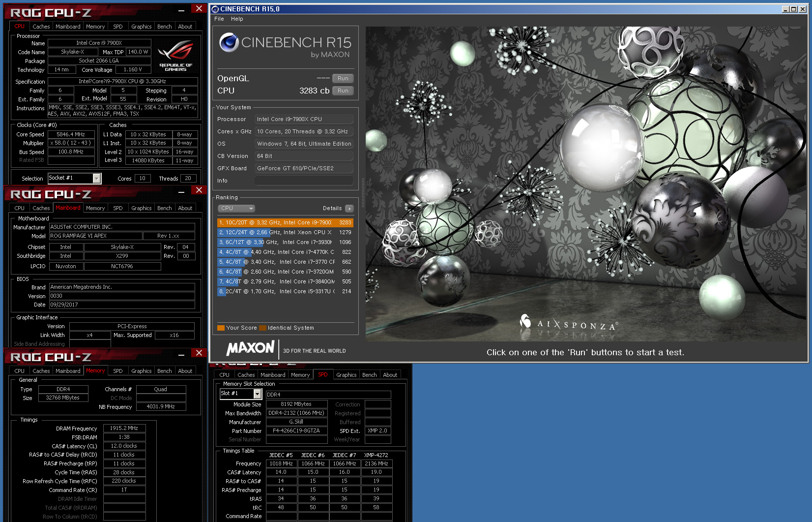Click the Cinebench title bar app icon
The height and width of the screenshot is (522, 812).
pyautogui.click(x=215, y=9)
